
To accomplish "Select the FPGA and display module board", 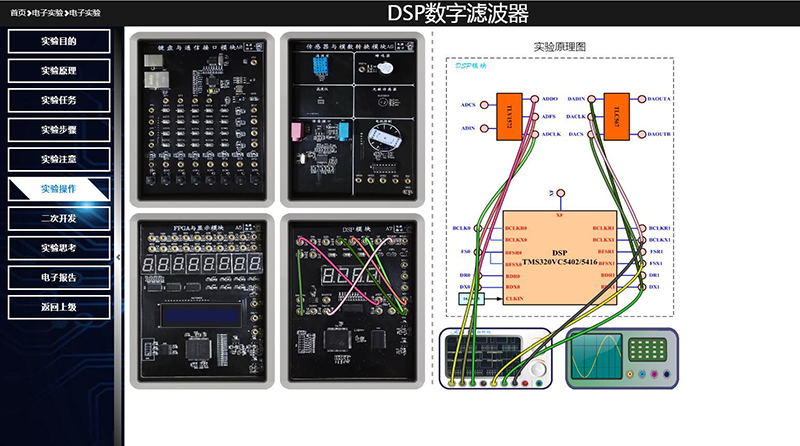I will [200, 300].
